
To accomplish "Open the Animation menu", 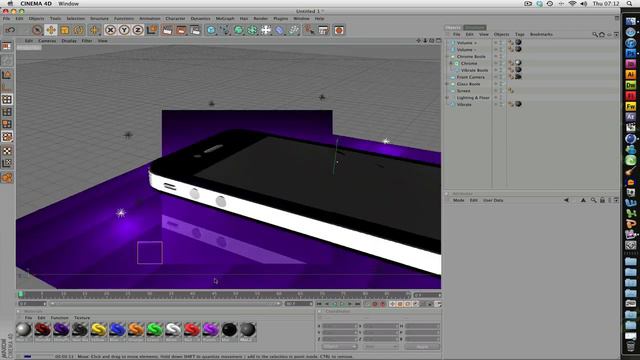I will (150, 18).
